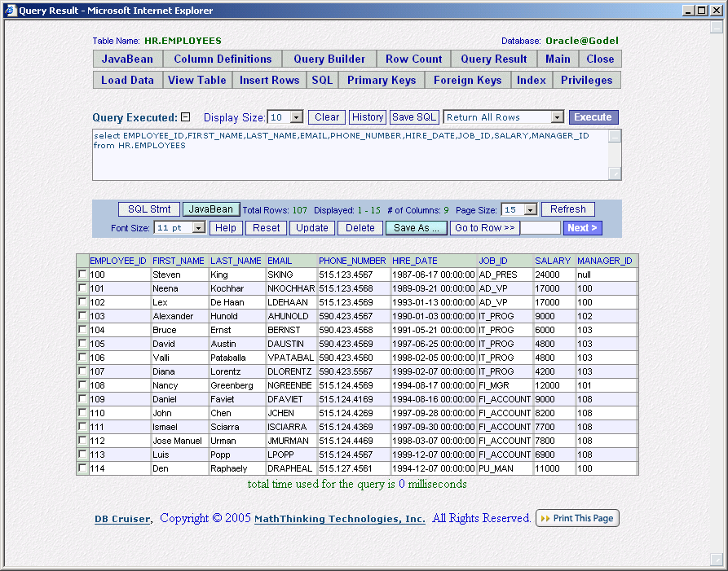Open the DB Cruiser link
The width and height of the screenshot is (728, 571).
click(122, 519)
